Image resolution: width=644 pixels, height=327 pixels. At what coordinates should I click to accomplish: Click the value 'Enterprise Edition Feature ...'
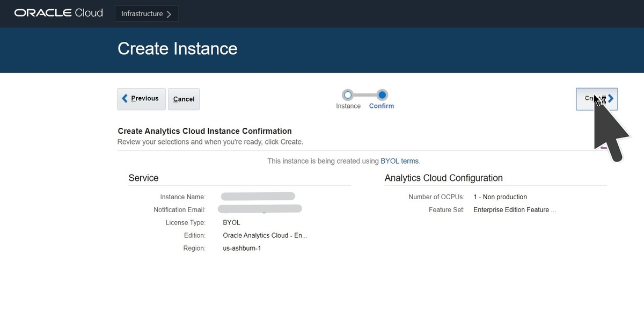coord(515,210)
